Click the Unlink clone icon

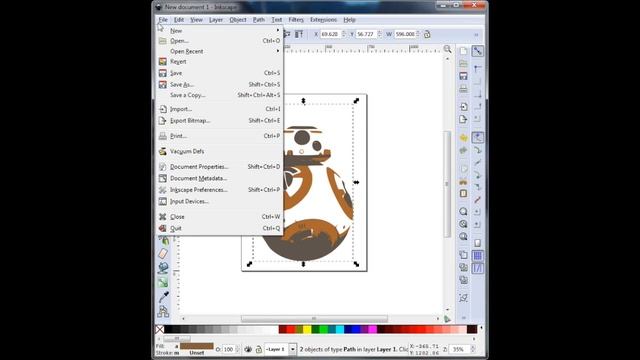point(463,280)
